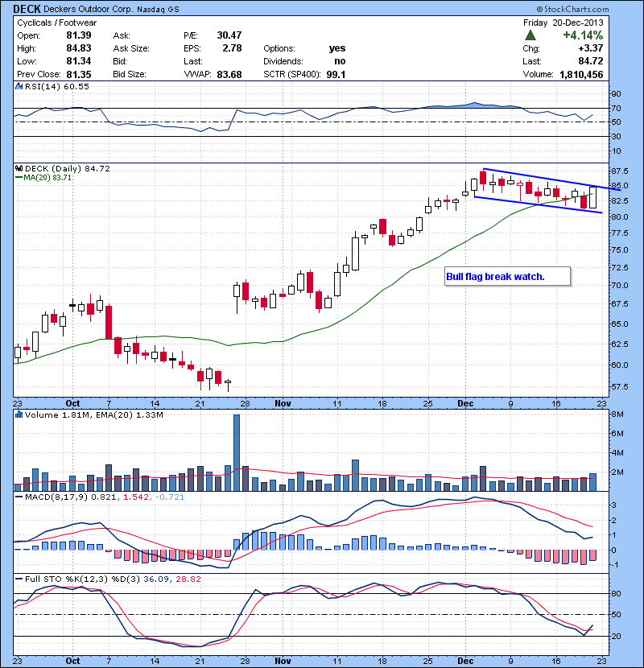The height and width of the screenshot is (668, 644).
Task: Click the MACD histogram value -0.721
Action: (170, 497)
